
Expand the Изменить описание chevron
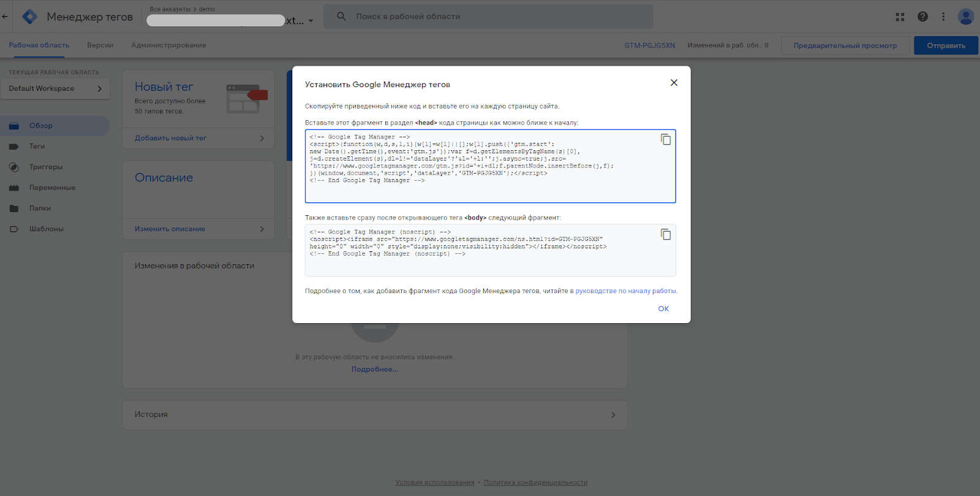(x=262, y=229)
